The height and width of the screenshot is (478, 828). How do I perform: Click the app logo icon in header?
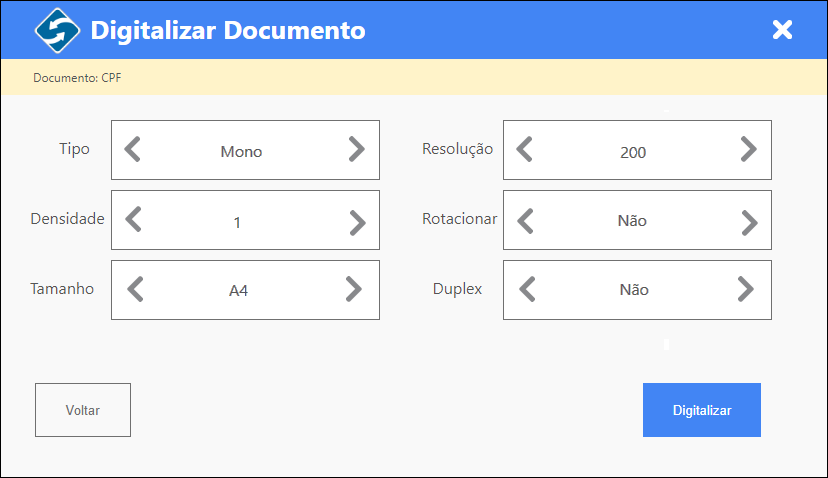pos(58,30)
